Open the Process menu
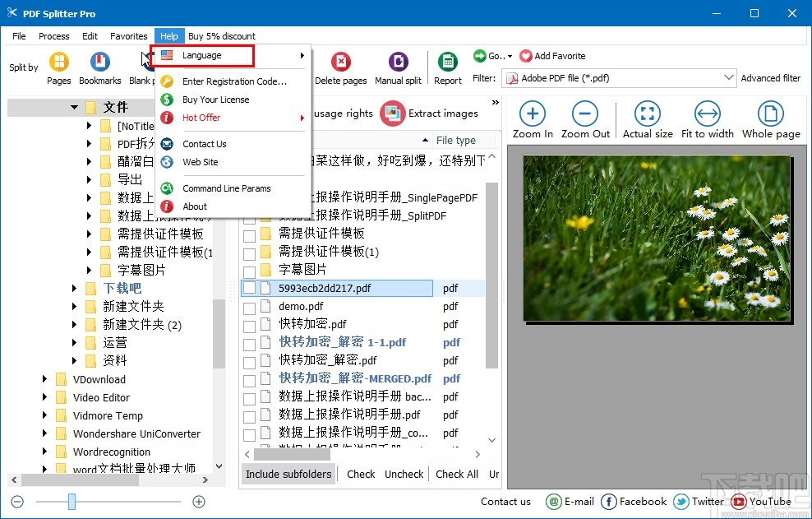This screenshot has height=519, width=812. point(54,35)
